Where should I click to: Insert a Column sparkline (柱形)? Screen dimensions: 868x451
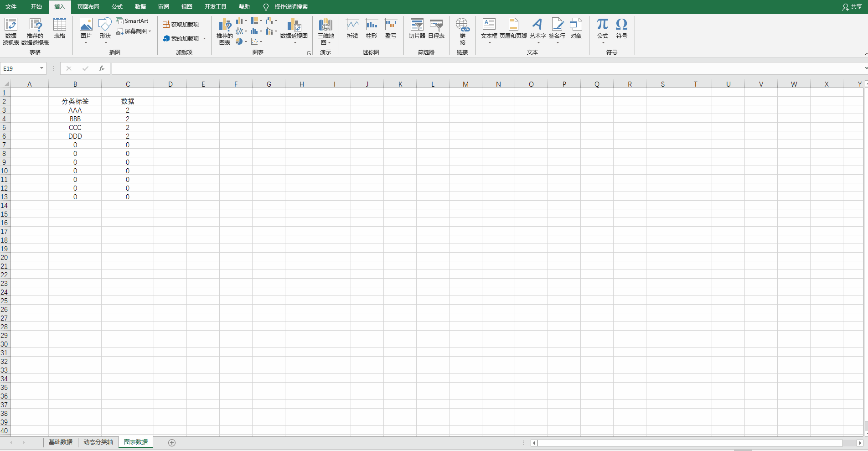click(x=372, y=28)
